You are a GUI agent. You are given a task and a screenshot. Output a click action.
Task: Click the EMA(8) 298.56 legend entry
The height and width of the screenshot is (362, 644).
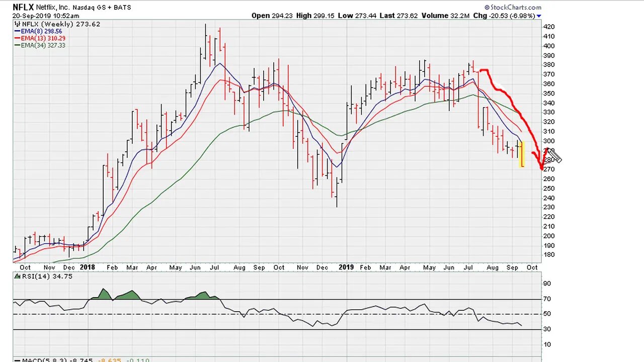click(x=41, y=31)
